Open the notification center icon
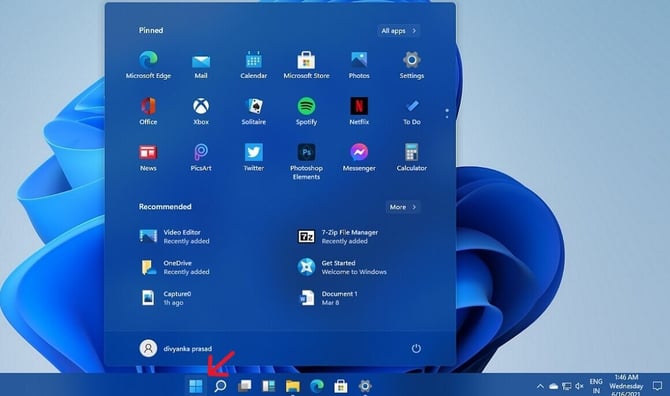 click(x=658, y=386)
